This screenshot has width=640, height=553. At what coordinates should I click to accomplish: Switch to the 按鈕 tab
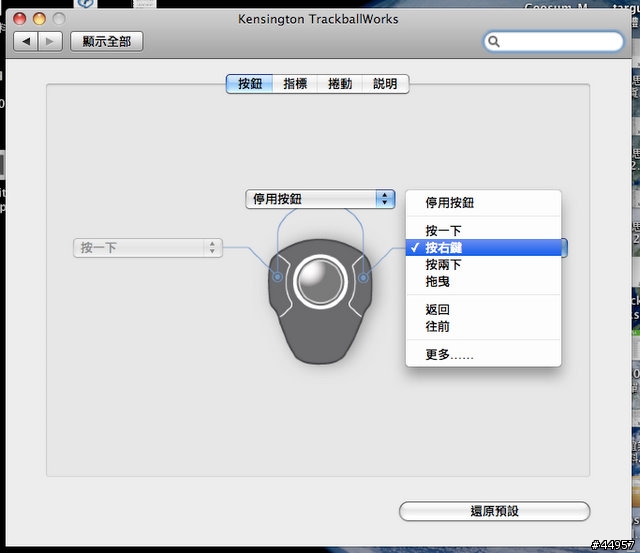[x=249, y=84]
